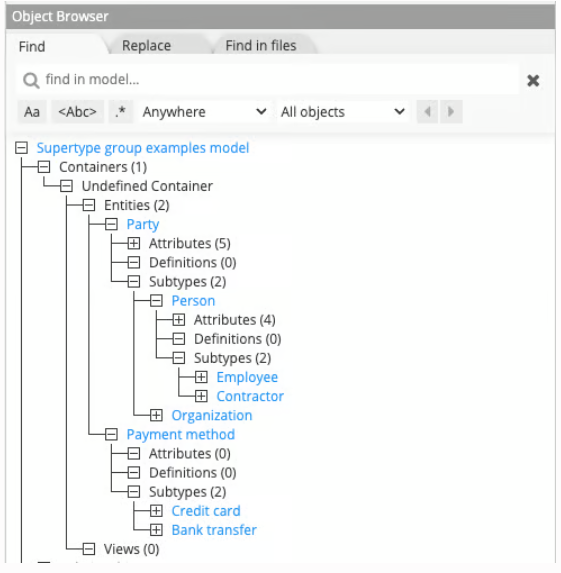Switch to the Find in files tab
This screenshot has height=573, width=561.
[261, 46]
